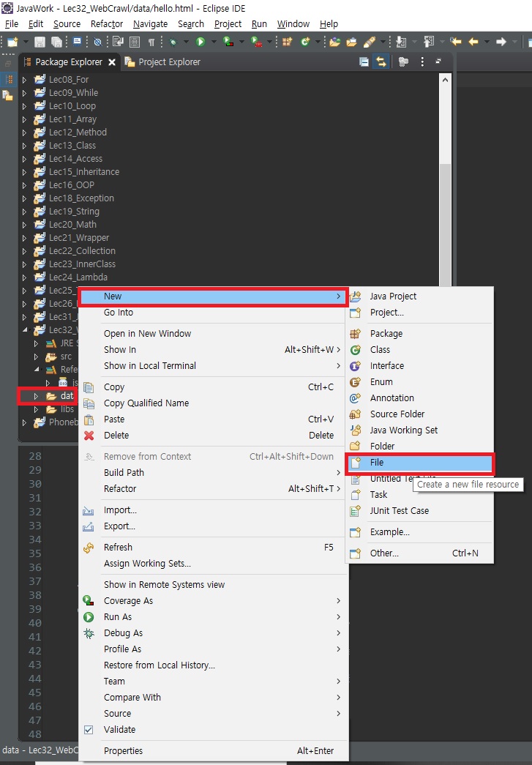This screenshot has height=765, width=532.
Task: Click the Example... icon in New submenu
Action: pyautogui.click(x=356, y=531)
